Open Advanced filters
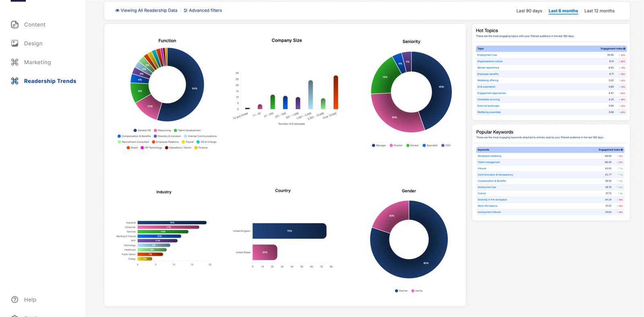The image size is (644, 317). coord(205,10)
